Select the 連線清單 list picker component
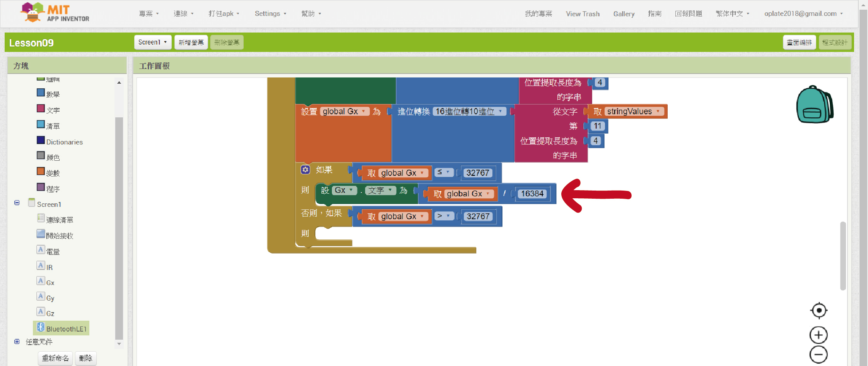868x366 pixels. [59, 220]
